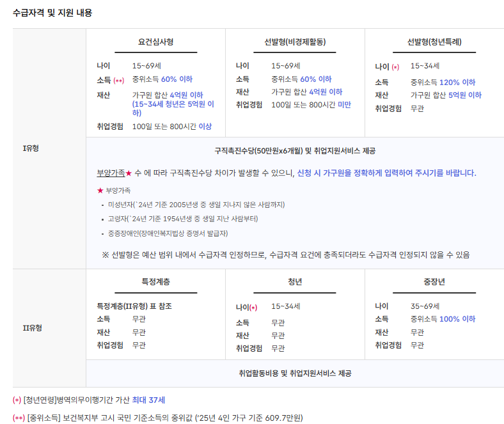Click the 선발형(청년특례) column heading
The width and height of the screenshot is (504, 424).
tap(434, 42)
